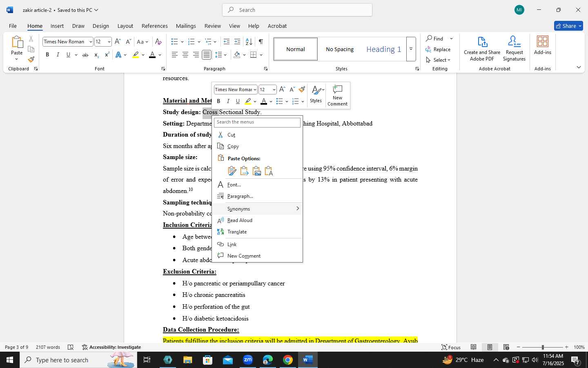Choose Keep Source Formatting paste option
The image size is (588, 368).
point(232,171)
